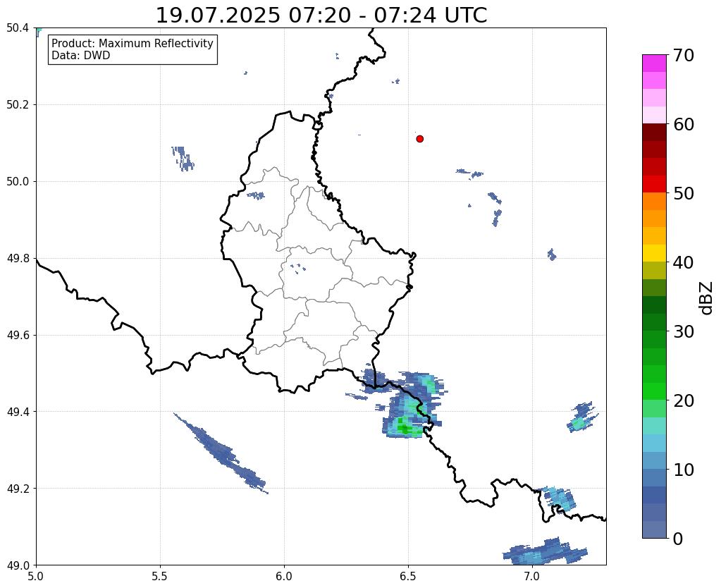Click the bright red 50 dBZ colorbar swatch
The image size is (721, 588).
[x=654, y=184]
